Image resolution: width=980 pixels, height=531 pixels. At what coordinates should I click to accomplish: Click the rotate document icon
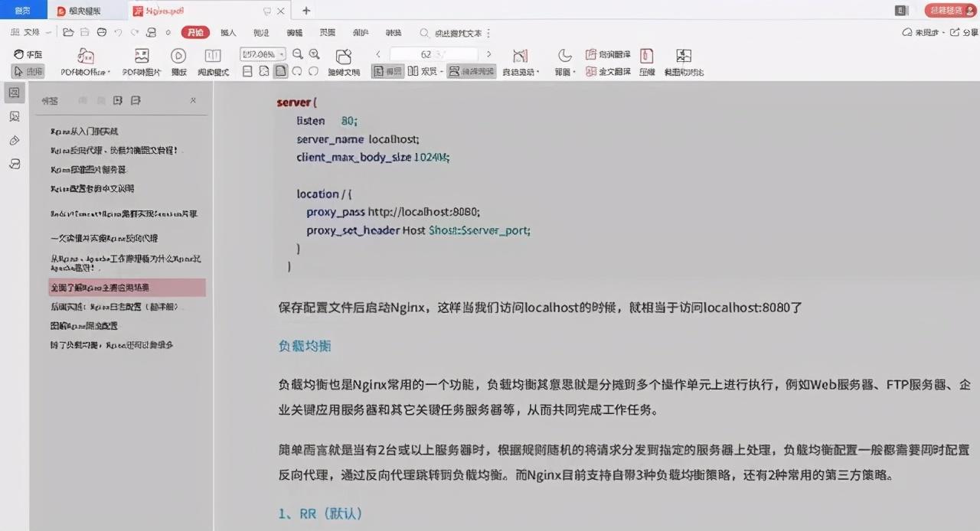point(344,57)
